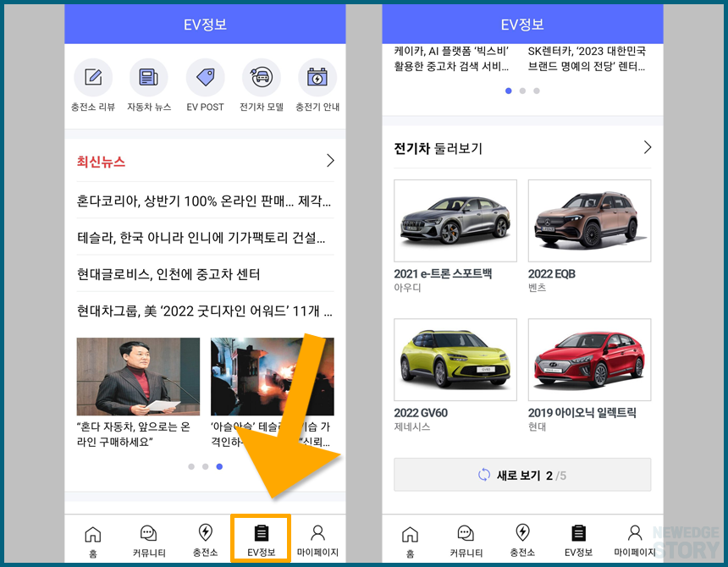This screenshot has height=567, width=728.
Task: Open 2019 아이오닉 일렉트릭 title
Action: click(x=582, y=413)
